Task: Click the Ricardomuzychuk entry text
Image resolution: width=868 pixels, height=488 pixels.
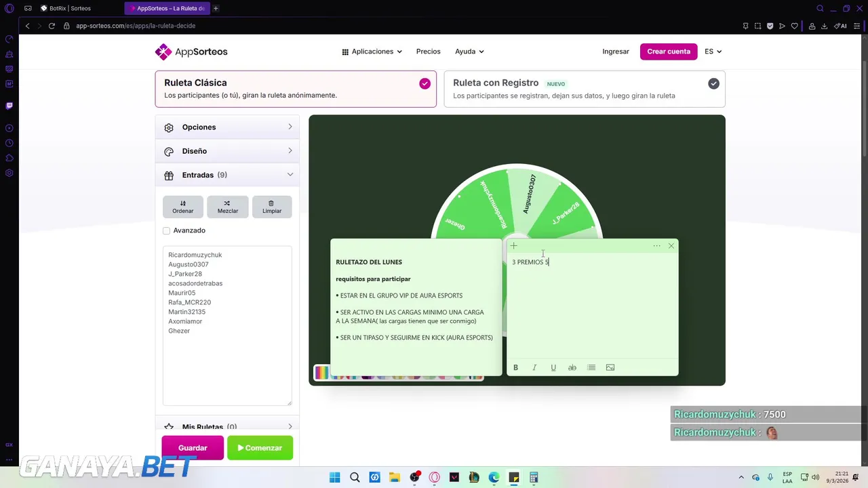Action: 195,255
